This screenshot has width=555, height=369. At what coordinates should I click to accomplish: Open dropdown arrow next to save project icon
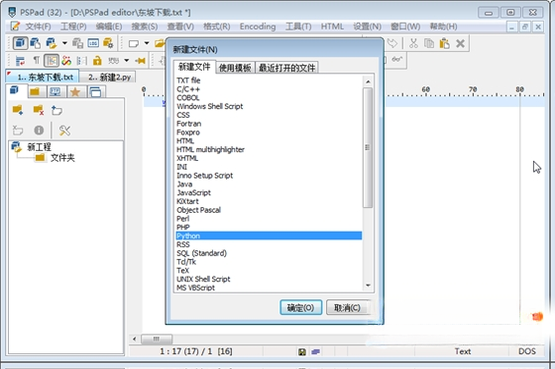(x=64, y=43)
